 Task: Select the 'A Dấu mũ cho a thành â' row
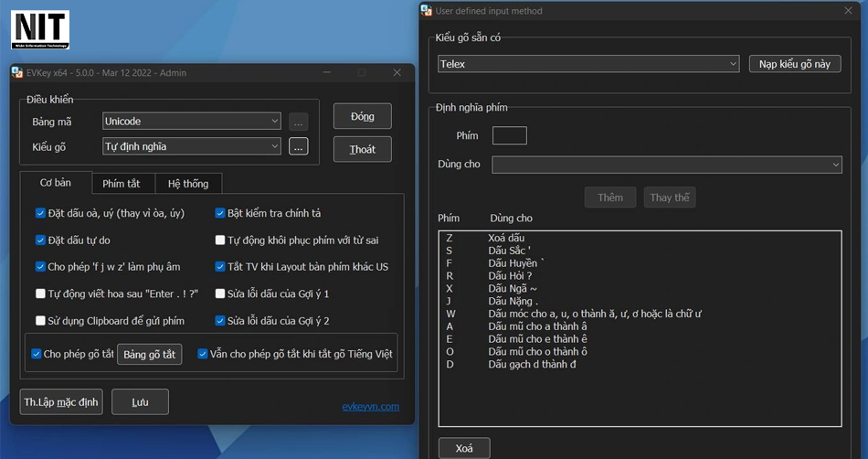pyautogui.click(x=640, y=326)
